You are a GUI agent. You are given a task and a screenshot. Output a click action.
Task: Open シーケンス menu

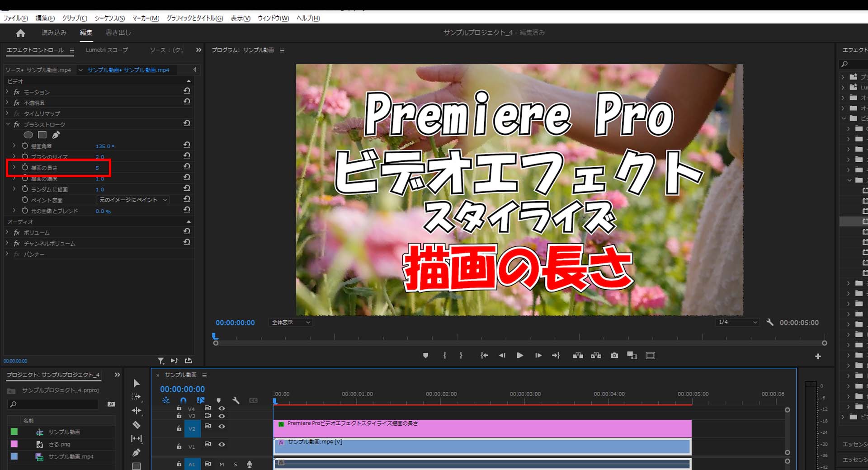109,18
